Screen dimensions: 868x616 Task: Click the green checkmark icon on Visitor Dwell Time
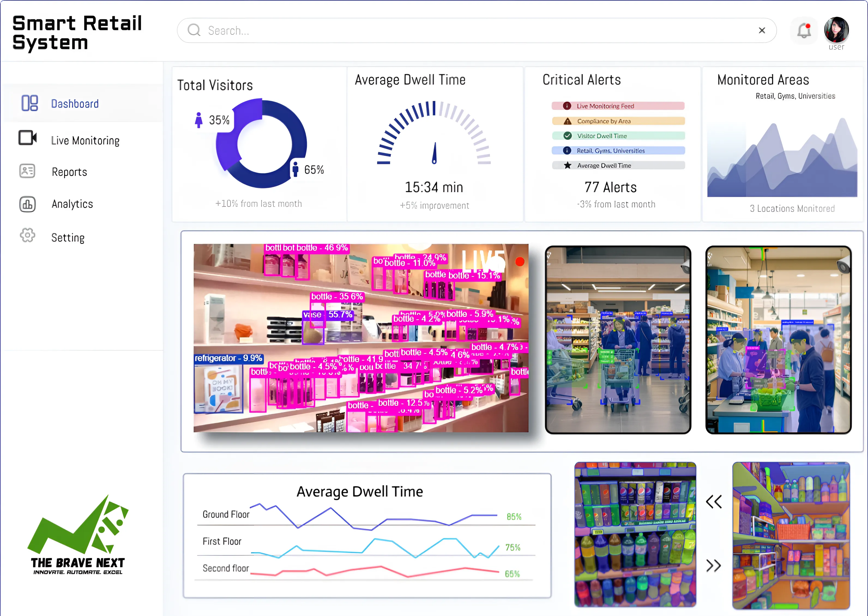coord(567,136)
